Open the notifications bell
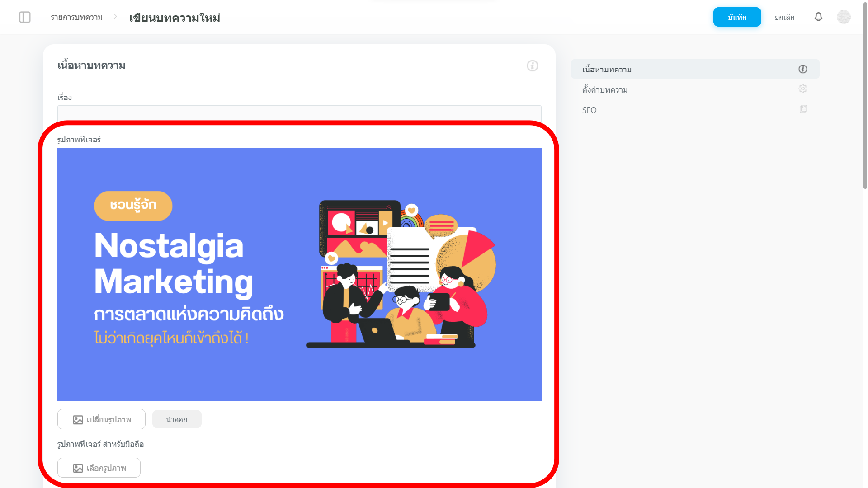Viewport: 868px width, 488px height. coord(818,17)
